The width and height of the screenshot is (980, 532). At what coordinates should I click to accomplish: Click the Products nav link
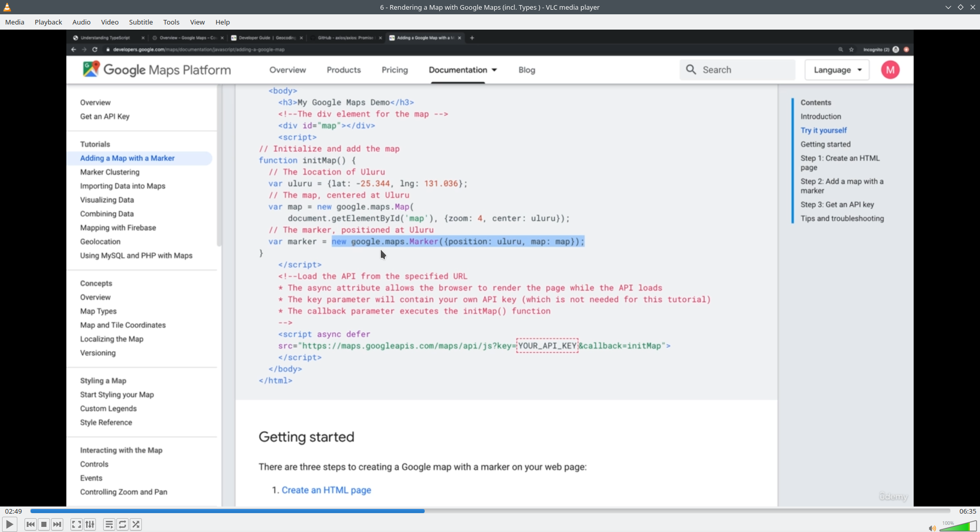tap(344, 70)
